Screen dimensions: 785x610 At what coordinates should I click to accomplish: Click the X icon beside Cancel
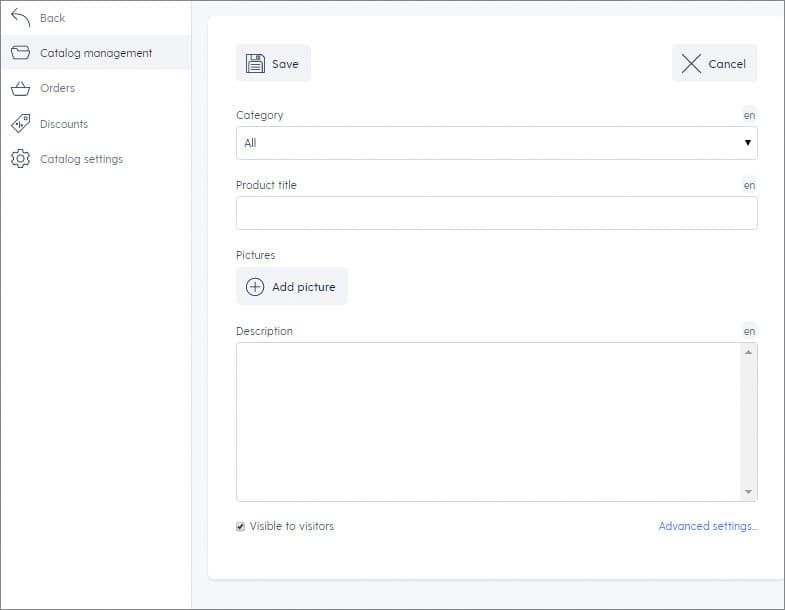pyautogui.click(x=691, y=64)
